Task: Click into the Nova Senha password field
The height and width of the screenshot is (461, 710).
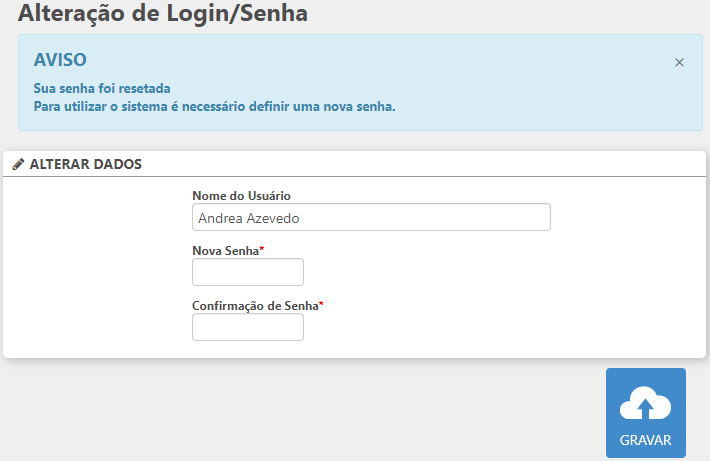Action: pos(247,272)
